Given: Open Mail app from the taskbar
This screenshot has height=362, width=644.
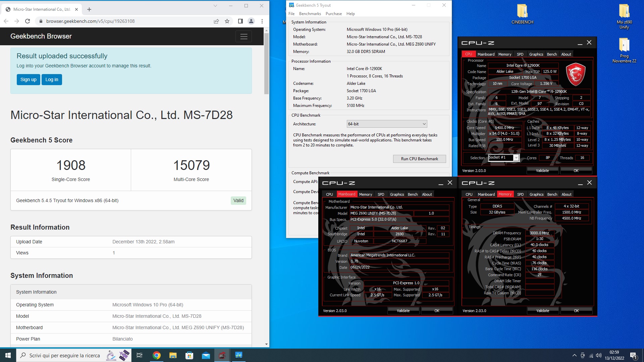Looking at the screenshot, I should click(206, 355).
